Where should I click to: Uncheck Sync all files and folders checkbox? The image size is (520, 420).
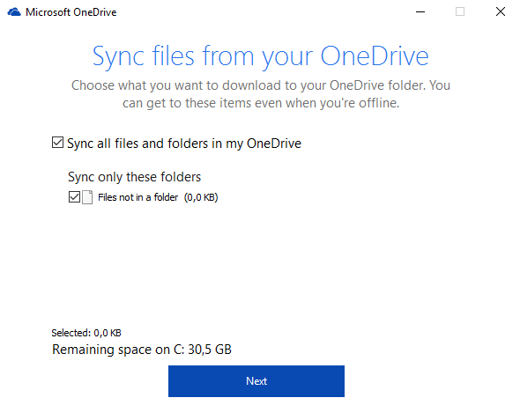(57, 143)
